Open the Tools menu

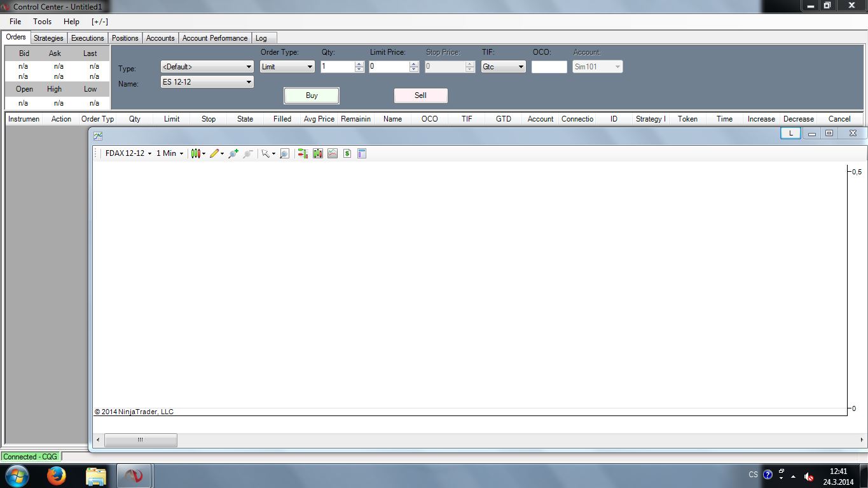(43, 22)
